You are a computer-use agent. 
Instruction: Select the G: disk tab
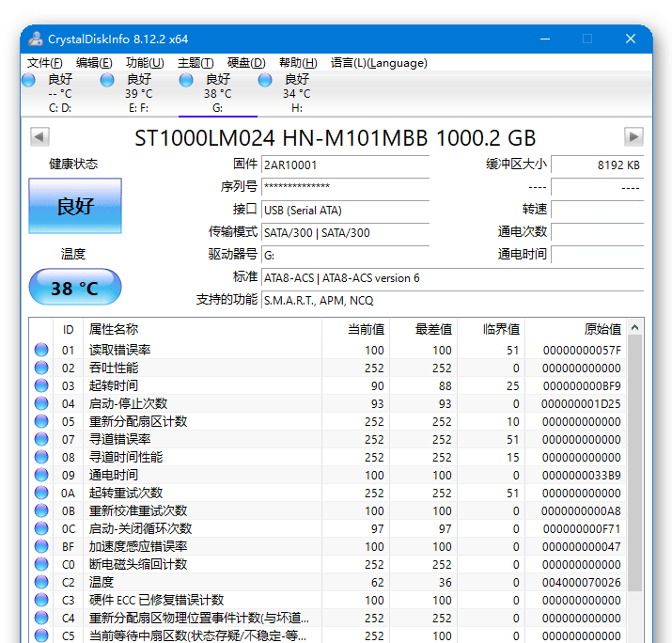pyautogui.click(x=218, y=93)
